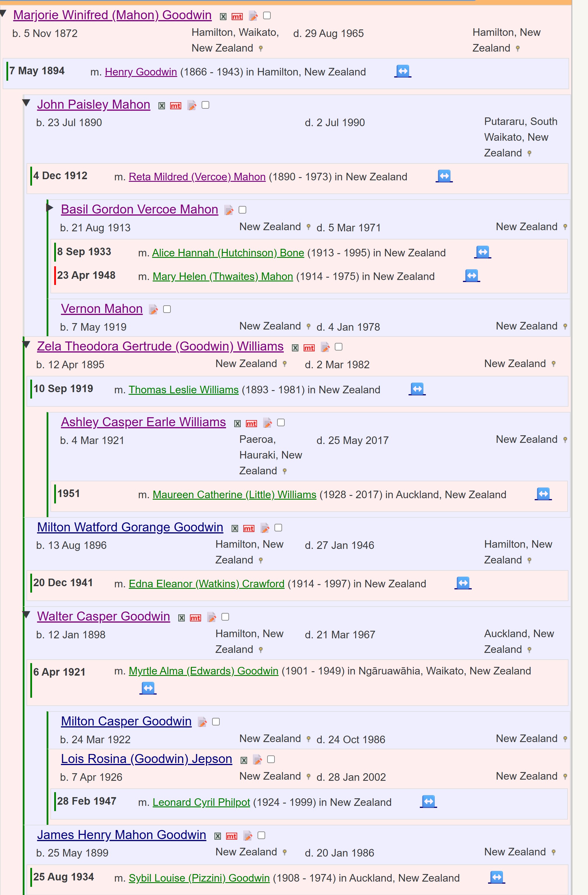Click blue arrow icon in Sybil Louise Goodwin marriage row
The height and width of the screenshot is (895, 588).
tap(497, 877)
